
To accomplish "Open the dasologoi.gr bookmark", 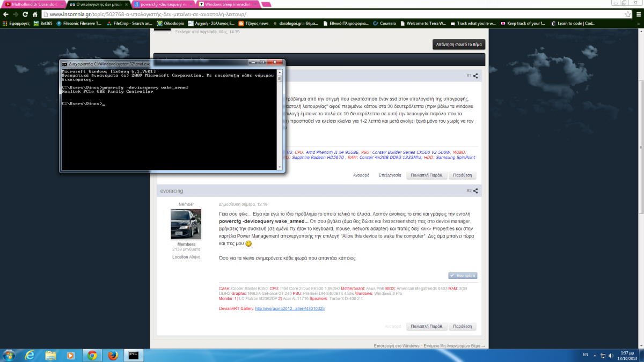I will (295, 24).
